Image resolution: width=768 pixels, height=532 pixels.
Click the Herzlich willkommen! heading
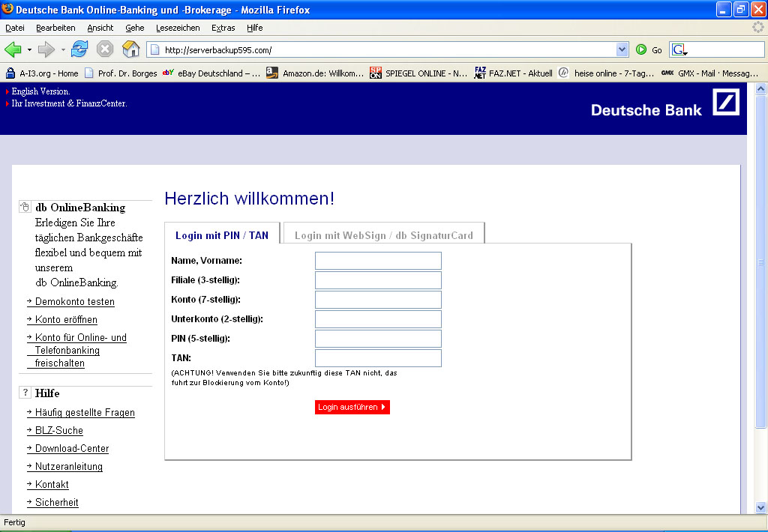(249, 199)
